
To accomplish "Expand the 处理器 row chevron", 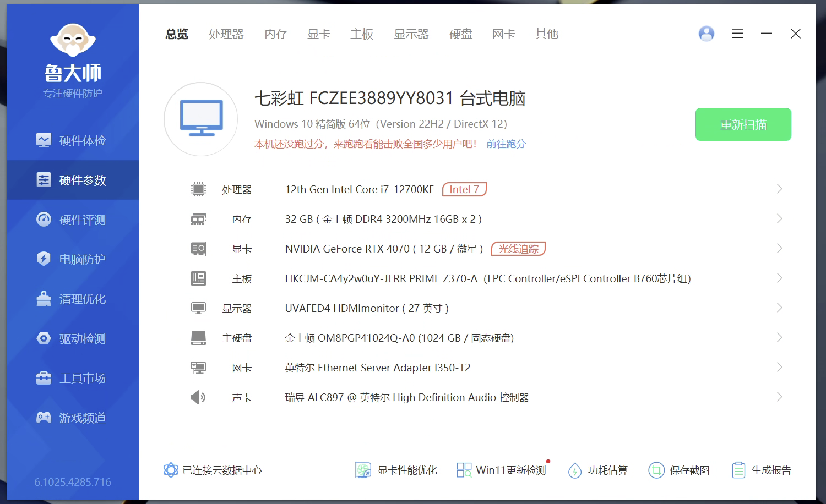I will point(779,189).
